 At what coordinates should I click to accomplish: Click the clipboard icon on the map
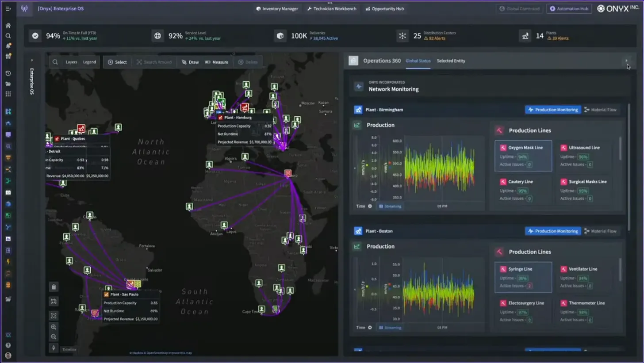pos(54,287)
